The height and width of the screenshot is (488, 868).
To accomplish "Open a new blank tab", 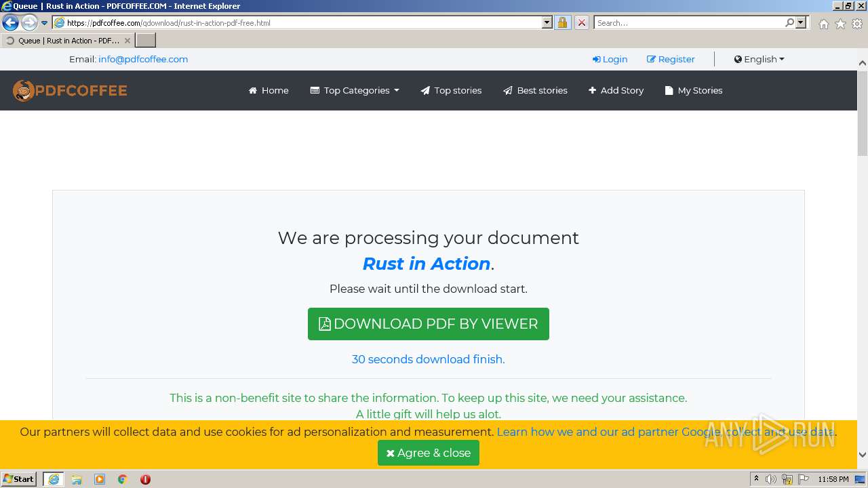I will [146, 41].
